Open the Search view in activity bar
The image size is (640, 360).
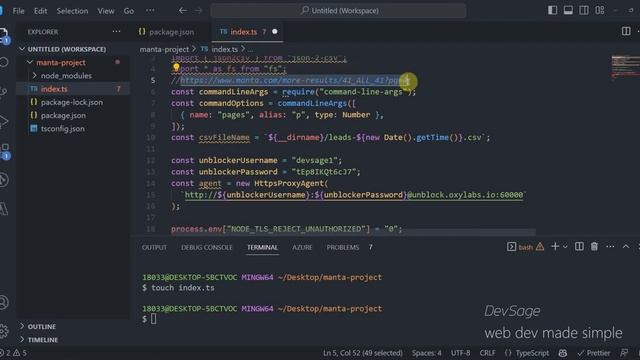[4, 62]
